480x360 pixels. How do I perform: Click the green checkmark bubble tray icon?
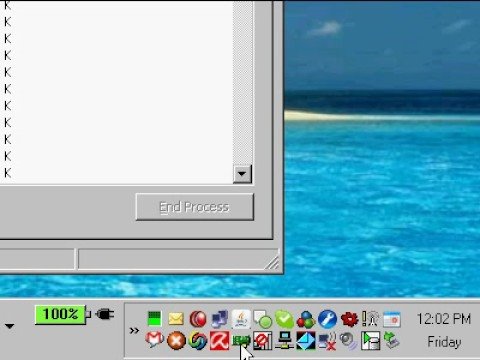coord(284,319)
